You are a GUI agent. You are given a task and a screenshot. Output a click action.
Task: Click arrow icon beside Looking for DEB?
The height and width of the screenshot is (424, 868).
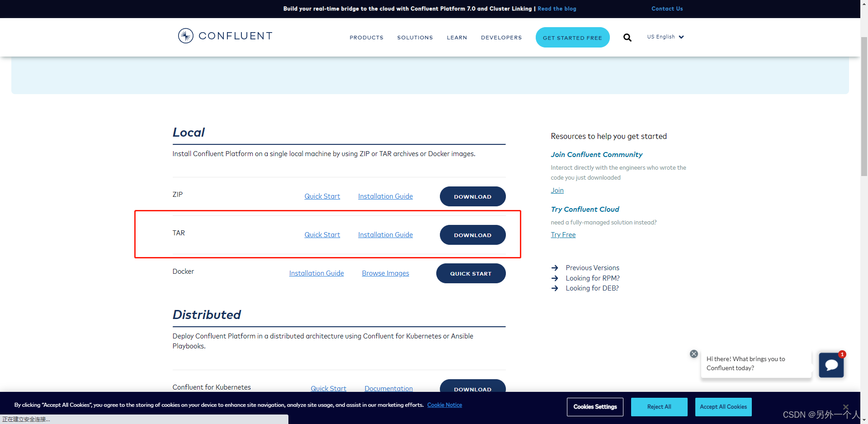pyautogui.click(x=555, y=288)
